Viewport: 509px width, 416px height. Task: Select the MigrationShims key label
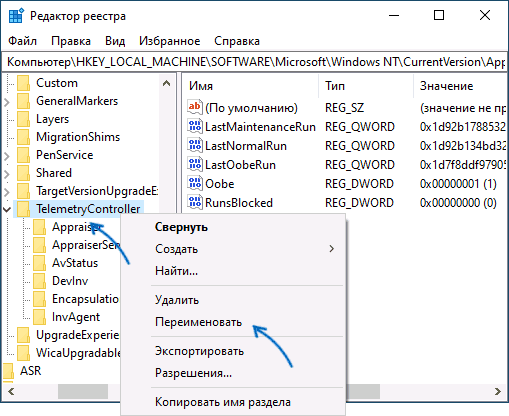(x=78, y=137)
